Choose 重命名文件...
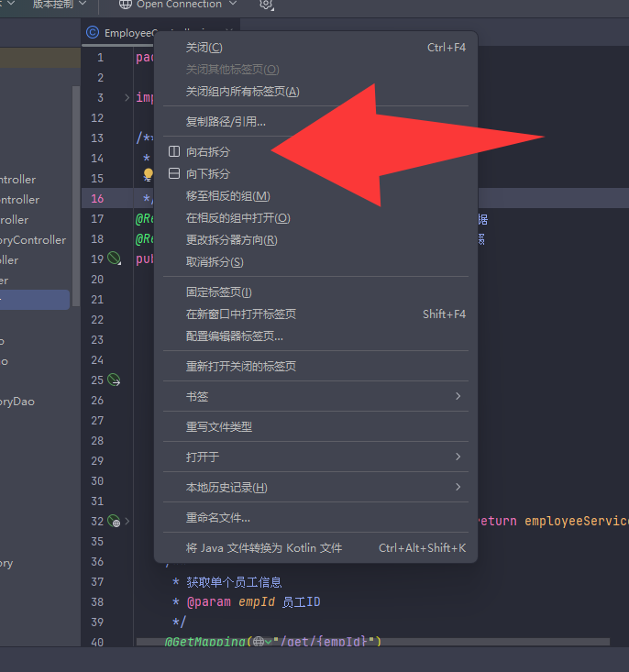This screenshot has height=672, width=629. click(x=315, y=518)
